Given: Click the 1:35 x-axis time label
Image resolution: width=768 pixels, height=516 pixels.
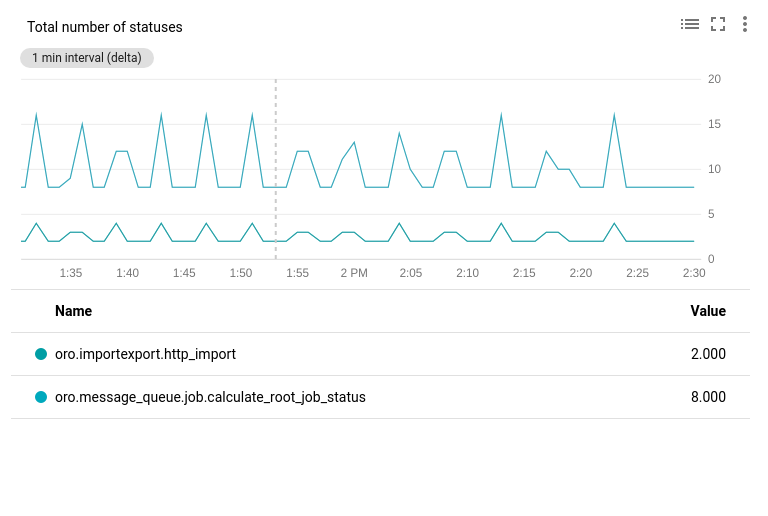Looking at the screenshot, I should [71, 273].
